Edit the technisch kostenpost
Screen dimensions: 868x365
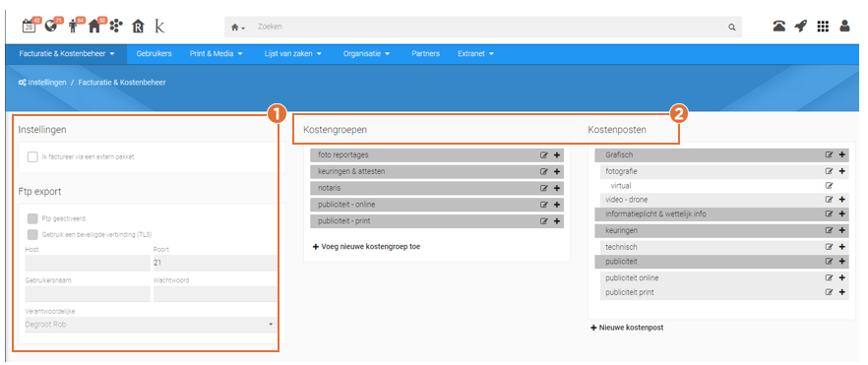coord(830,247)
